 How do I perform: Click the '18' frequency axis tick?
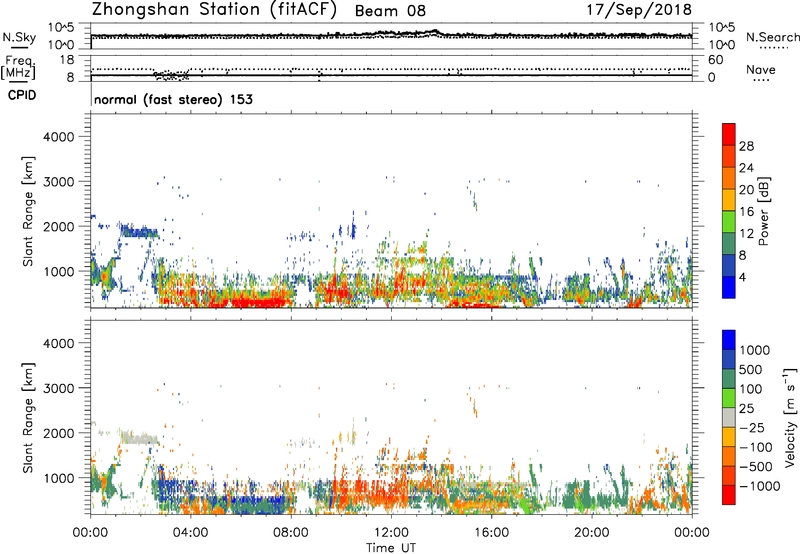click(67, 60)
